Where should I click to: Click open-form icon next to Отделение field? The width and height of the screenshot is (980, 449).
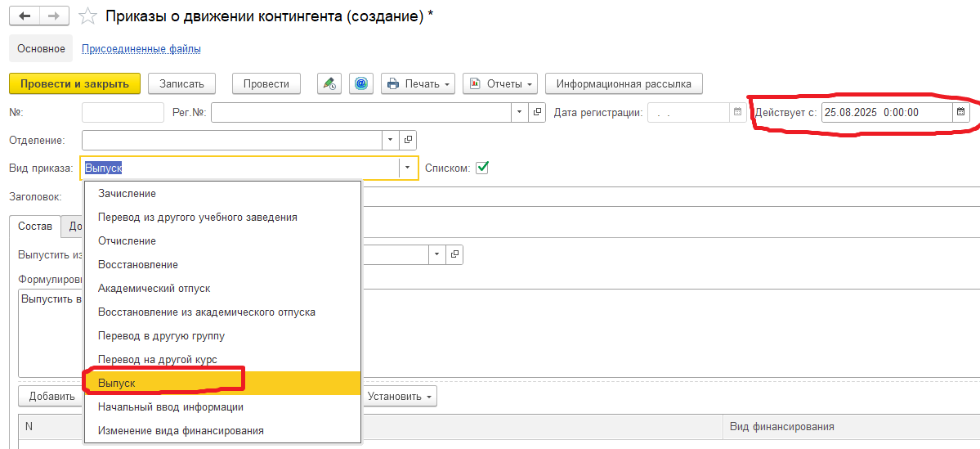click(409, 140)
